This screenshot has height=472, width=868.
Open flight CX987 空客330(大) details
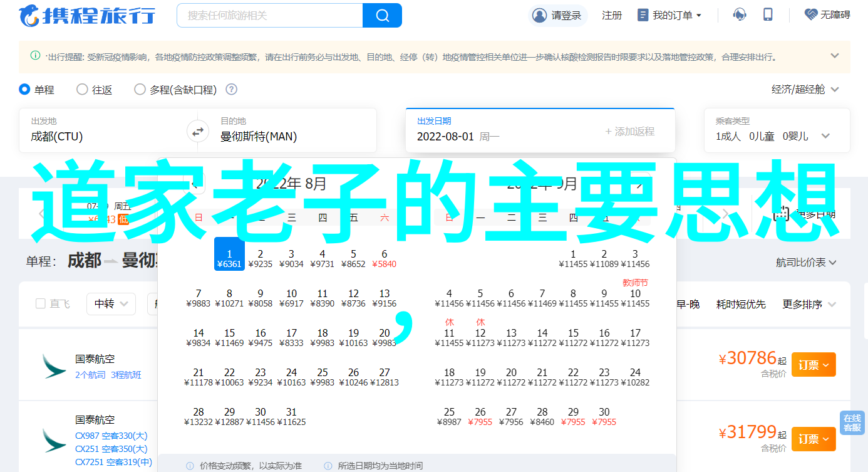click(111, 436)
